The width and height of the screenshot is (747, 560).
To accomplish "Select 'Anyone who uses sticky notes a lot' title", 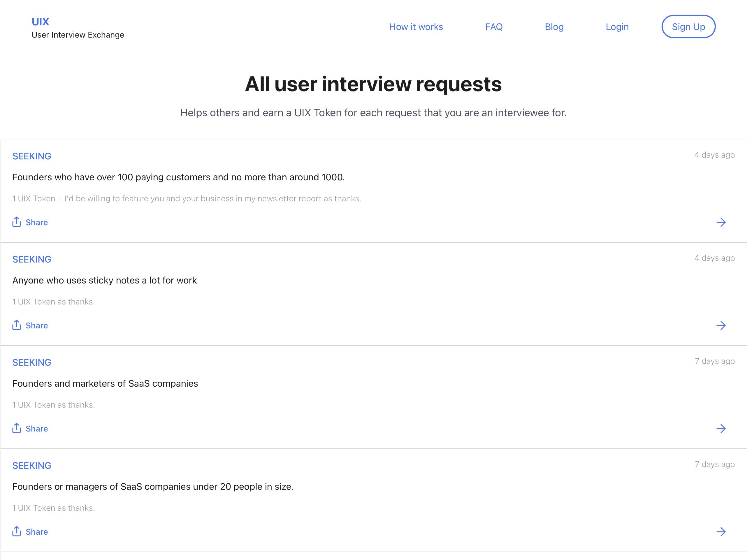I will coord(104,281).
